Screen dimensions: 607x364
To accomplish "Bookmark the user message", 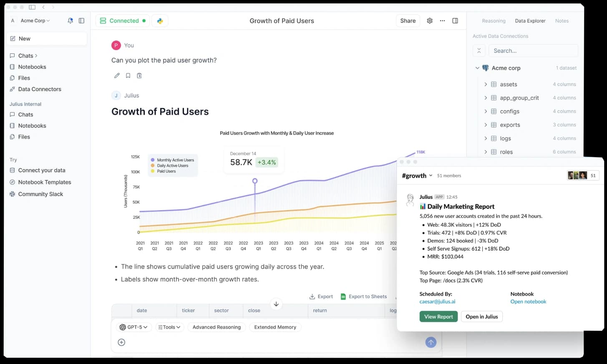I will [x=128, y=75].
